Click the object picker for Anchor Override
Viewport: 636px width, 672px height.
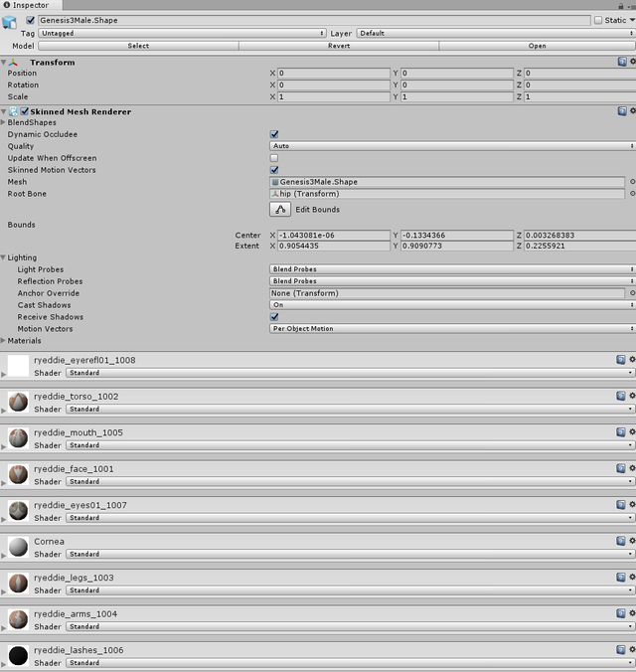coord(632,293)
